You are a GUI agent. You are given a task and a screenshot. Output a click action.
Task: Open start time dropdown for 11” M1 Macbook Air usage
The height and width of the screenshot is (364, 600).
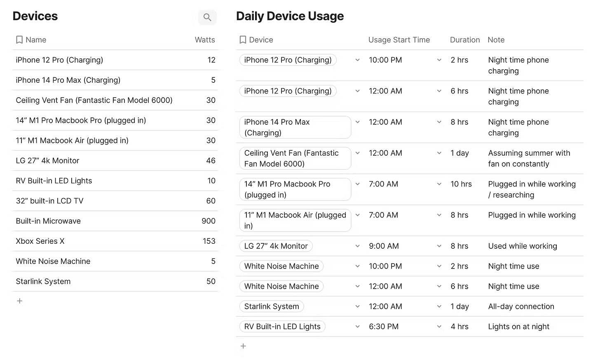click(x=439, y=215)
